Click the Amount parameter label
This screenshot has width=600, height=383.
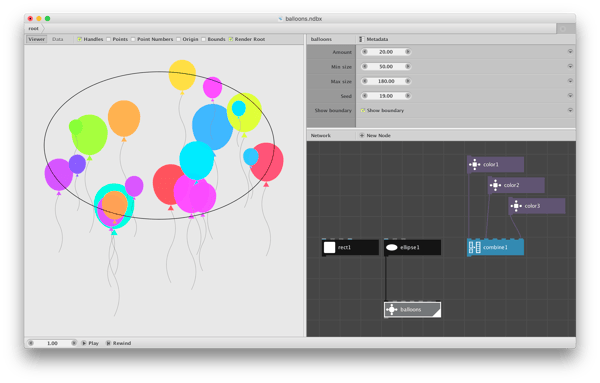(342, 52)
